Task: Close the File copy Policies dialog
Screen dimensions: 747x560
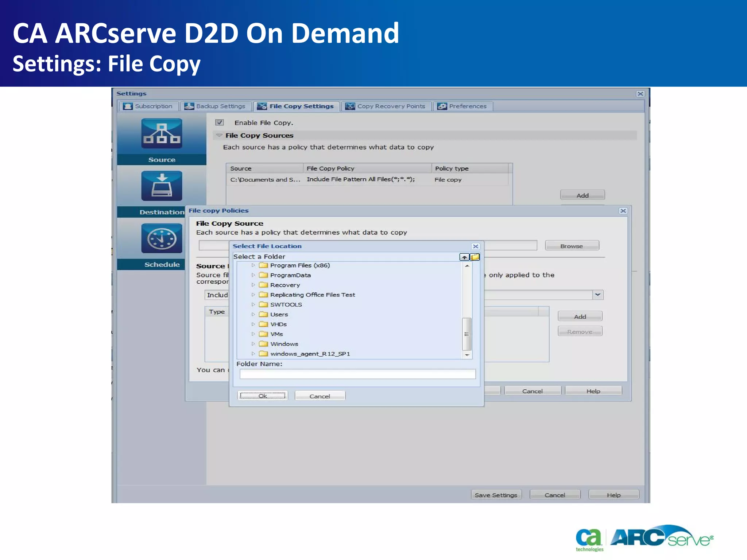Action: 623,211
